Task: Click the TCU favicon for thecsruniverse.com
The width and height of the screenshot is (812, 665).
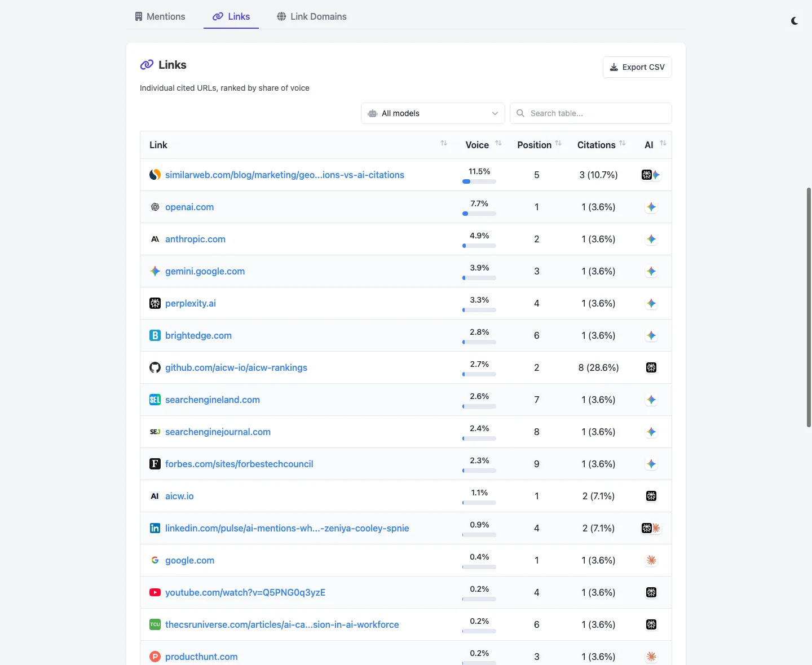Action: [x=155, y=624]
